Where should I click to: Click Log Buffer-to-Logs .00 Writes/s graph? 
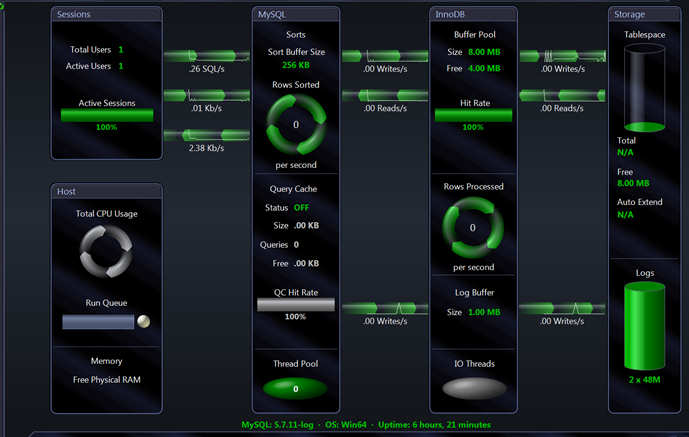562,308
